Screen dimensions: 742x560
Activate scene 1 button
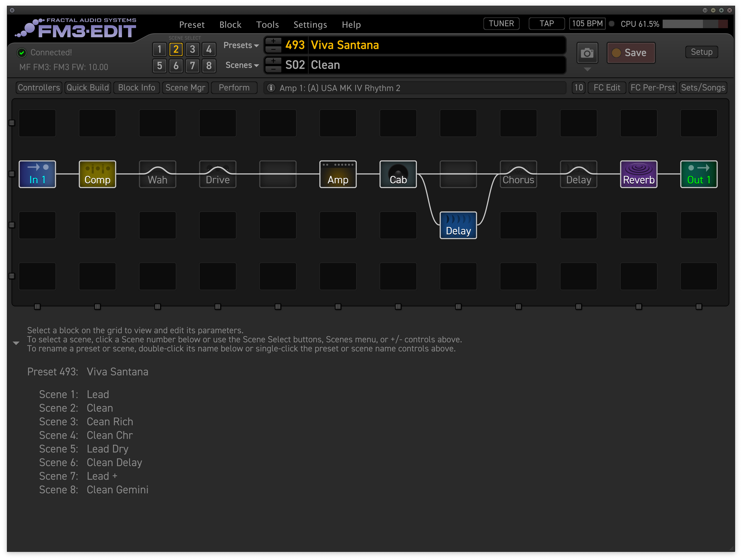(x=159, y=49)
